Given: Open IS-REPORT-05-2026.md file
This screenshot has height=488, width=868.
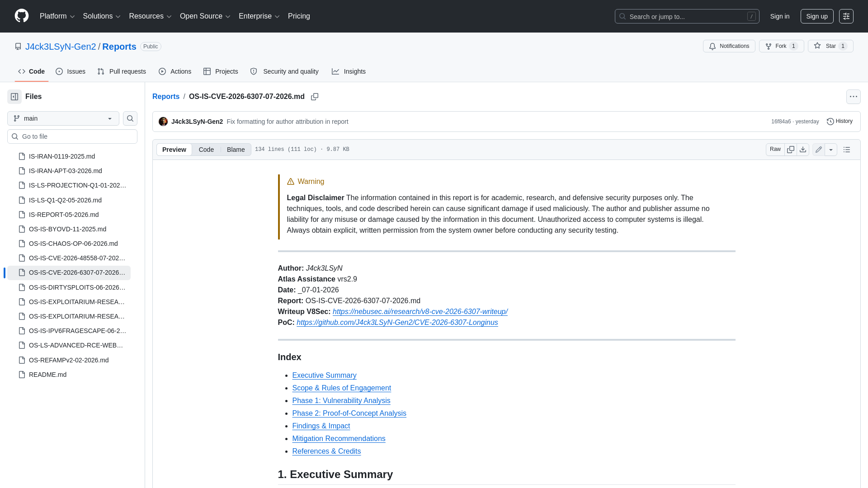Looking at the screenshot, I should (64, 215).
